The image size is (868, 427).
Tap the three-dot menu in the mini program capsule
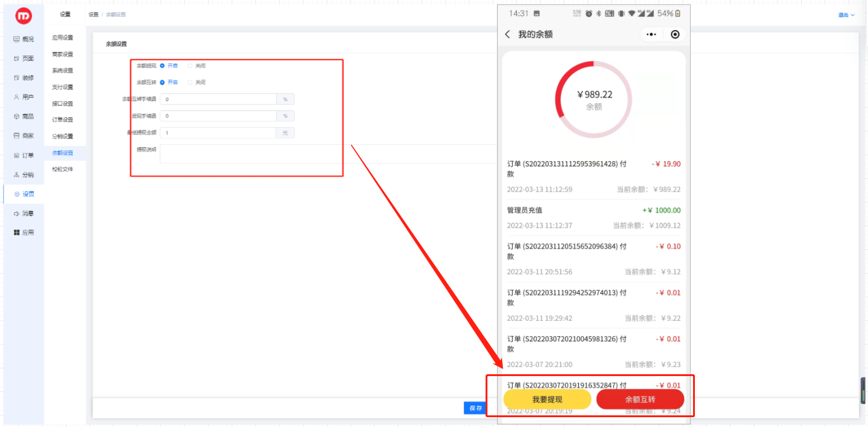(x=651, y=34)
